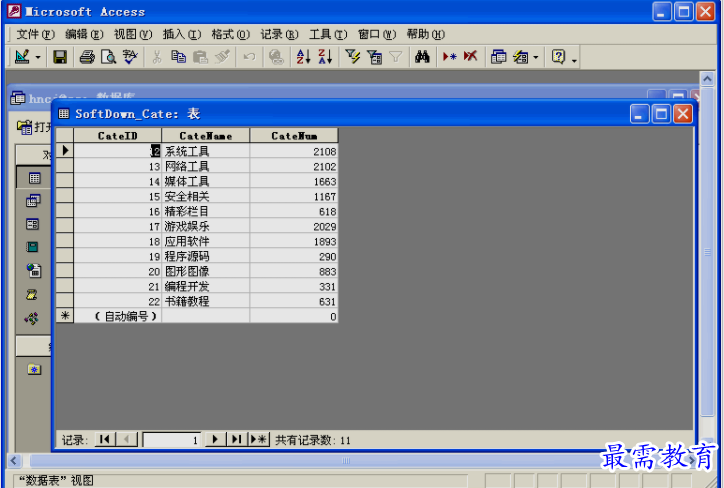Save the table with the floppy icon
This screenshot has height=488, width=724.
(x=60, y=57)
